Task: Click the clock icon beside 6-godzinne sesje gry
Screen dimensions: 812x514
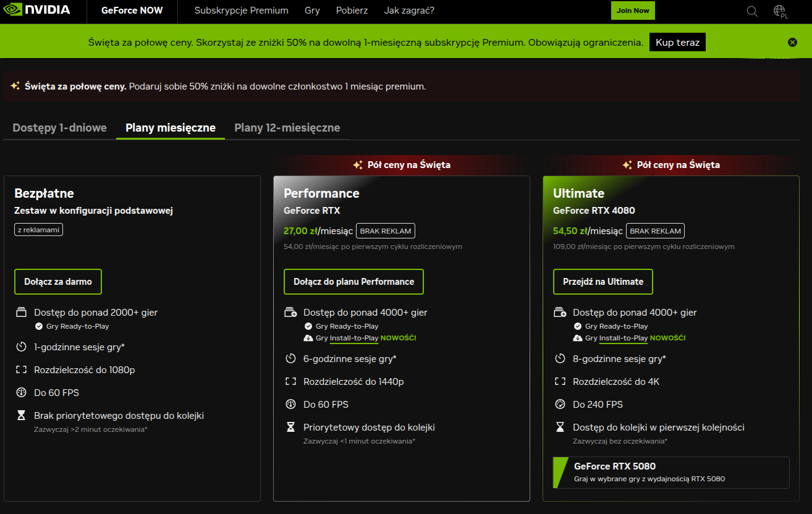Action: (290, 358)
